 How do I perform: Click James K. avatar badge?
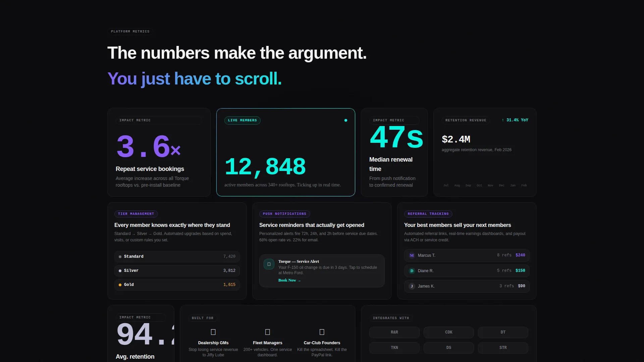(412, 286)
